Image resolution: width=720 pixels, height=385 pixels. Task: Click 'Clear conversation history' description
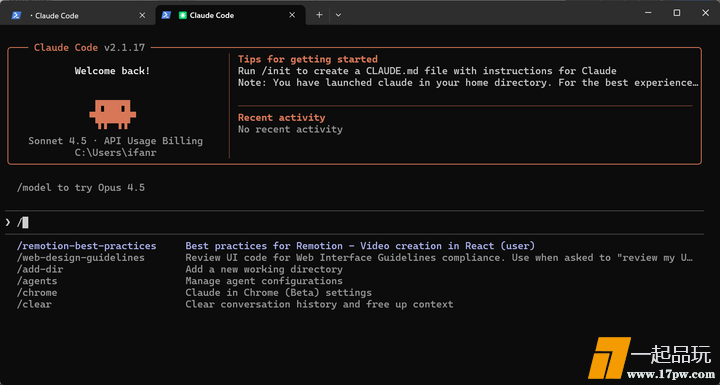click(319, 304)
